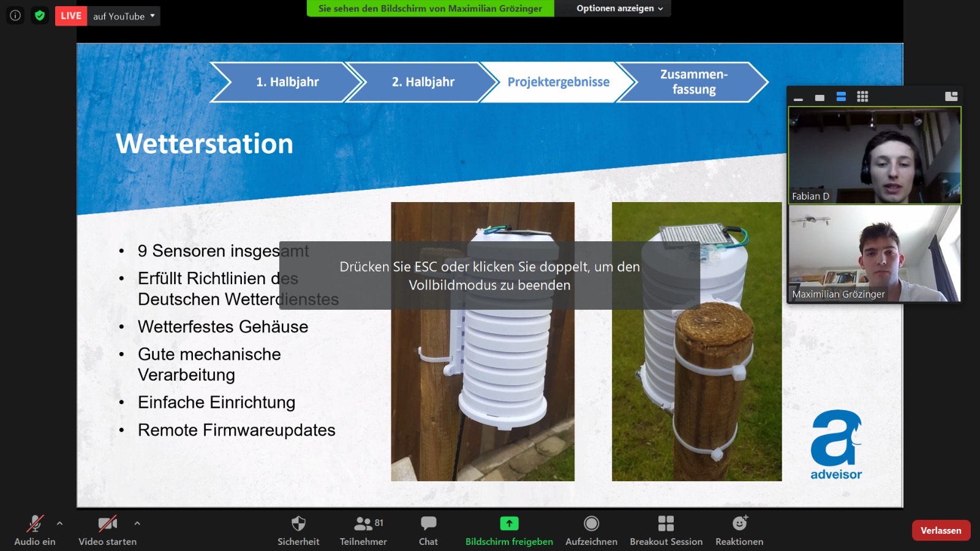Click the green encryption shield icon
Viewport: 980px width, 551px height.
[40, 15]
